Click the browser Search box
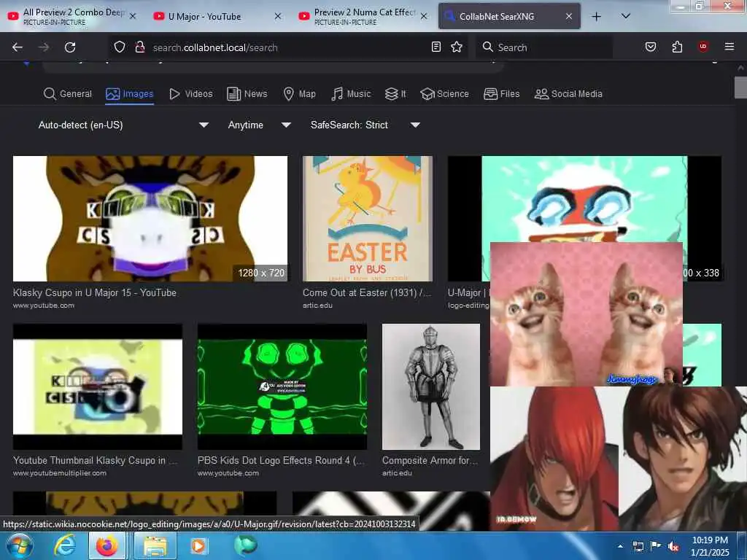Screen dimensions: 747x560 (x=544, y=47)
